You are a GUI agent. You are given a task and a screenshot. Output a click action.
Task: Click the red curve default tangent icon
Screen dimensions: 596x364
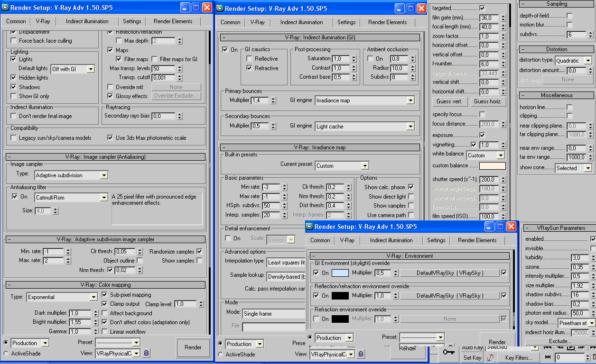pyautogui.click(x=492, y=358)
